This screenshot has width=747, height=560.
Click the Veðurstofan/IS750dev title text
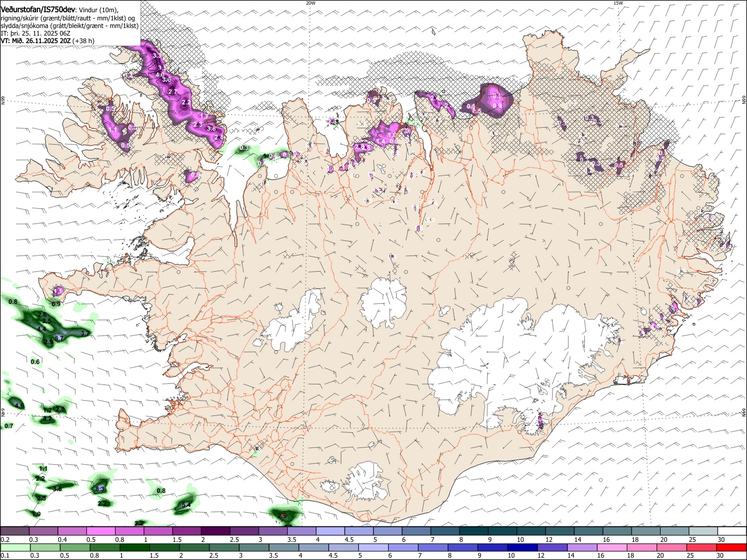[39, 9]
